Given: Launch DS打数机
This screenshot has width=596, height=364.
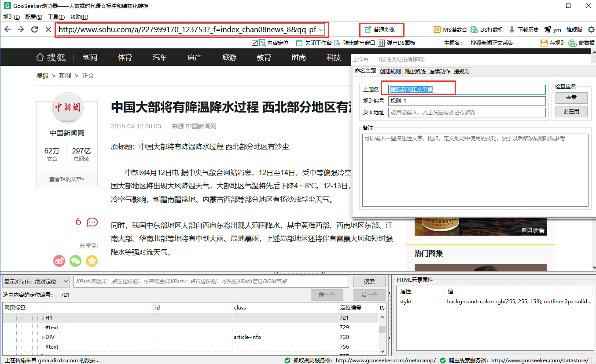Looking at the screenshot, I should 487,29.
